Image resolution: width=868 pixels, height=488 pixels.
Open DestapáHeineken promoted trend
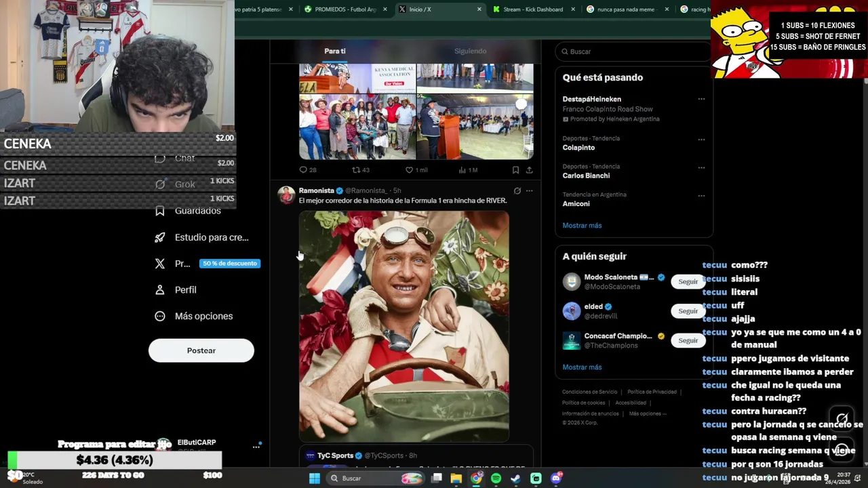click(591, 99)
